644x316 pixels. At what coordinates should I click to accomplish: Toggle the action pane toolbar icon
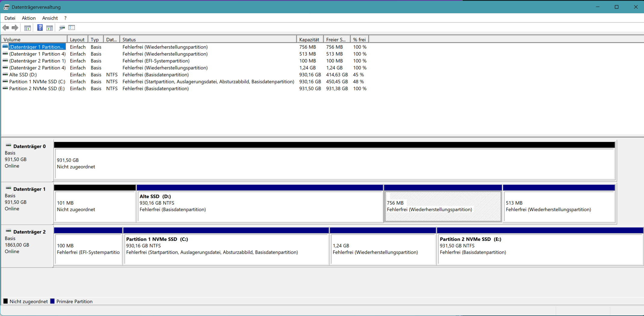point(50,28)
